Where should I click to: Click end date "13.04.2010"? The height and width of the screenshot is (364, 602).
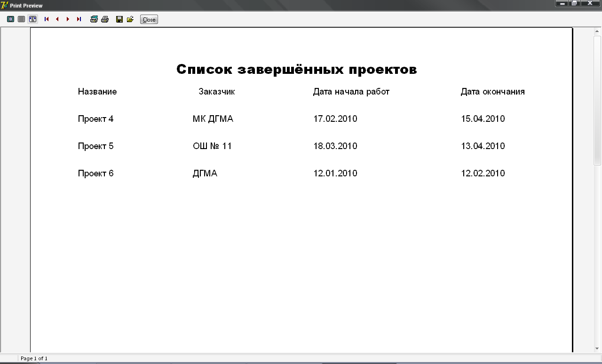coord(483,146)
